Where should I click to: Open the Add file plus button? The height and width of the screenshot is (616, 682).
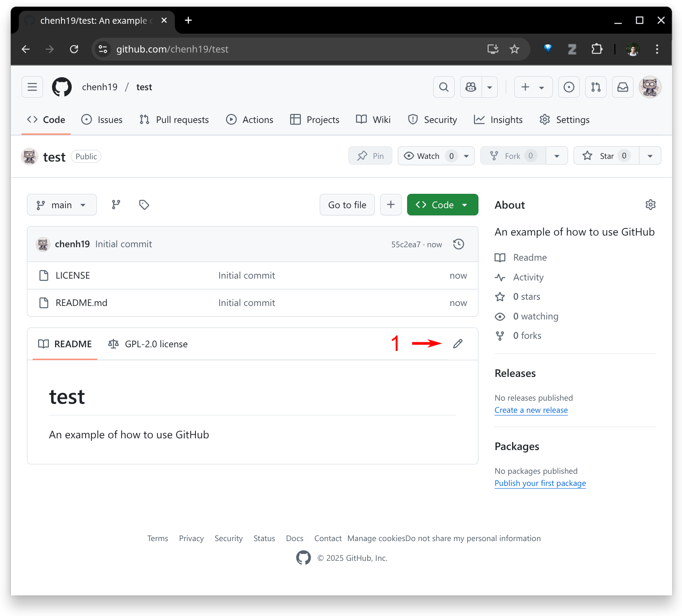391,205
